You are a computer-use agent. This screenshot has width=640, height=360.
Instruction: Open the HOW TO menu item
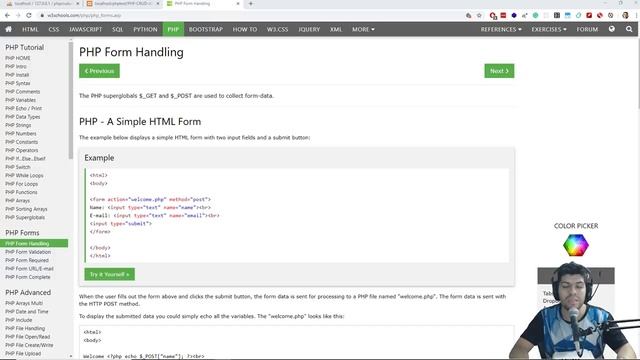[x=245, y=29]
